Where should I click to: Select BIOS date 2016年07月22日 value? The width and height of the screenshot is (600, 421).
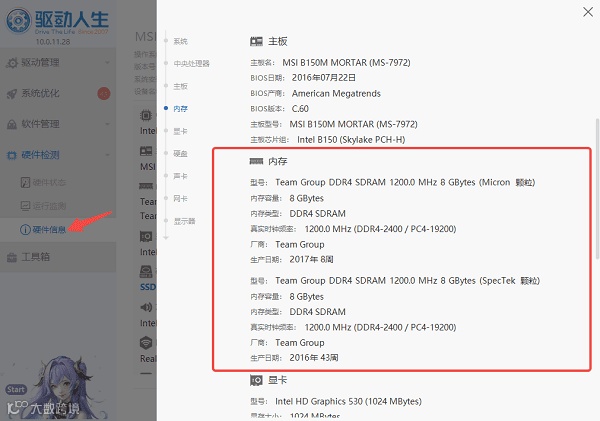[324, 78]
